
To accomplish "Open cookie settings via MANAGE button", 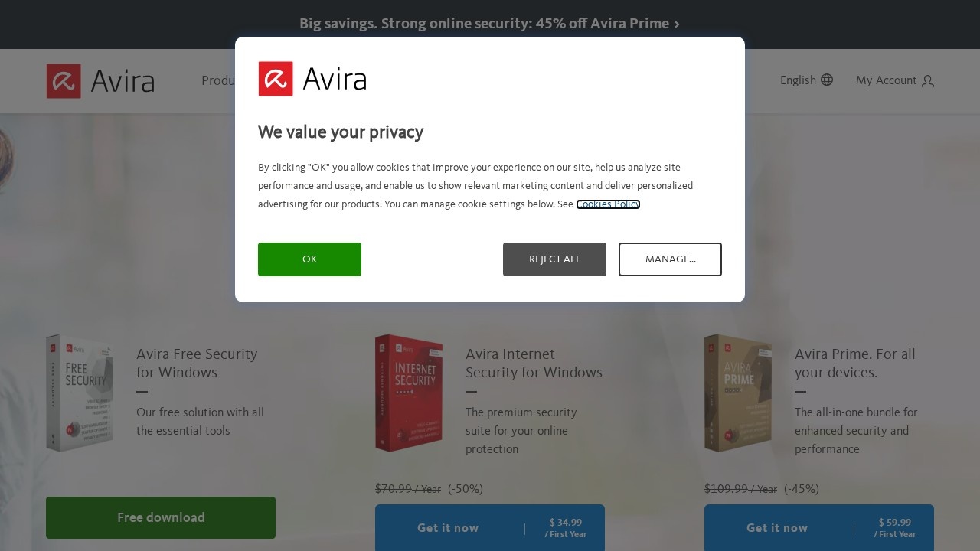I will pos(670,259).
